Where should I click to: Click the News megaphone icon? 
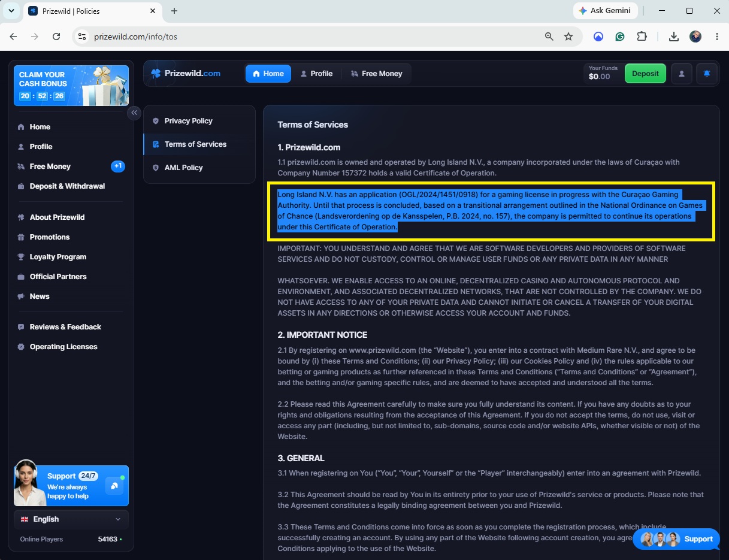click(22, 296)
